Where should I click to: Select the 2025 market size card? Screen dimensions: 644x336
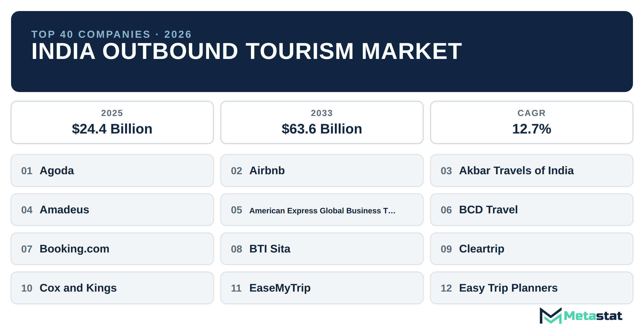[x=112, y=123]
